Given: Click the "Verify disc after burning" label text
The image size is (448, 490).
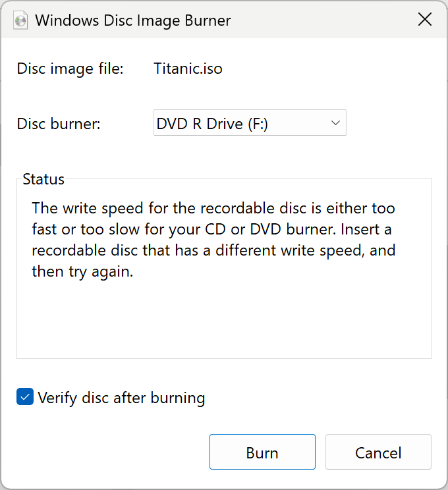Looking at the screenshot, I should pos(122,398).
